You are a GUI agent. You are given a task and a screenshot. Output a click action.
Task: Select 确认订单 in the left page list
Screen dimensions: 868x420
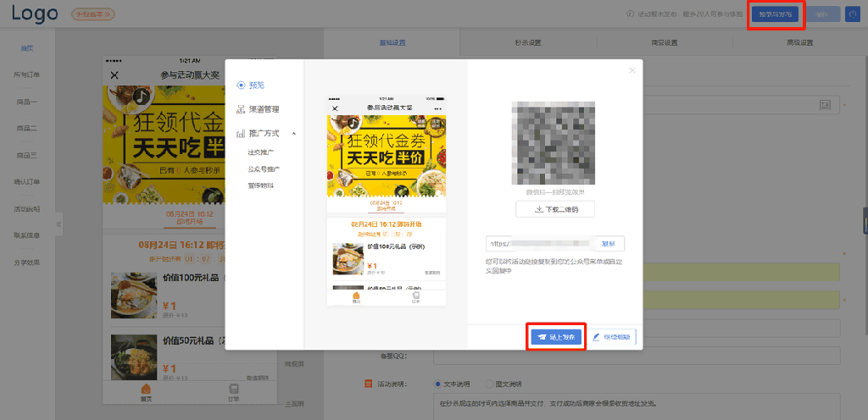click(x=27, y=182)
